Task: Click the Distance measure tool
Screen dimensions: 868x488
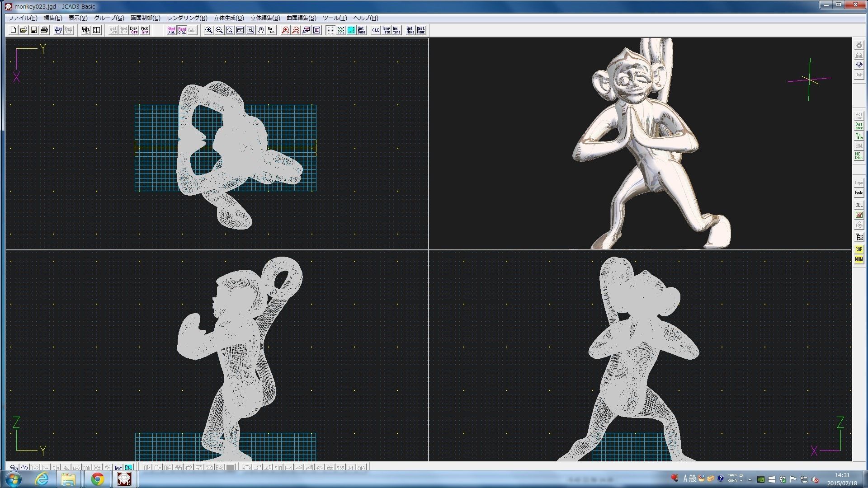Action: click(x=859, y=126)
